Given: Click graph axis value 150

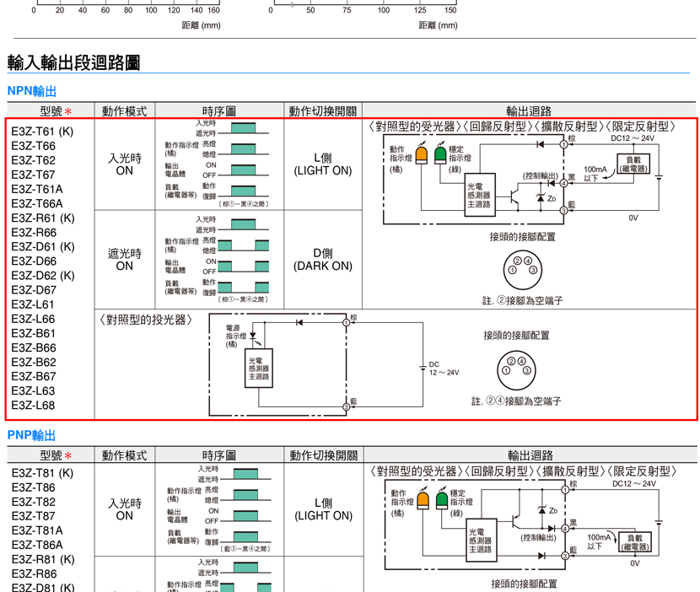Looking at the screenshot, I should [x=450, y=10].
